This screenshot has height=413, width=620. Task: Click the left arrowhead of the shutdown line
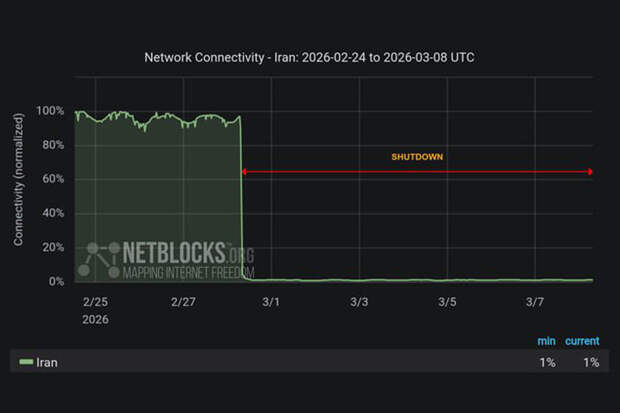click(x=244, y=172)
